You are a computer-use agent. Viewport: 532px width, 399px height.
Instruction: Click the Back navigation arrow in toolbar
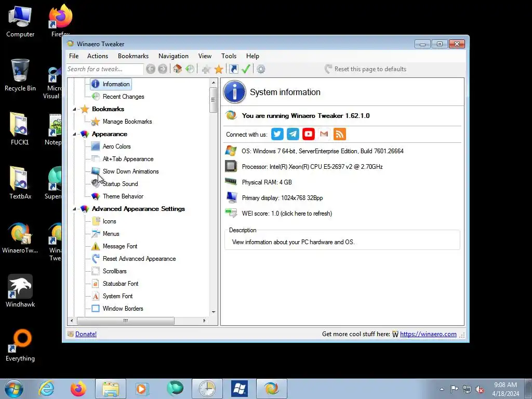(151, 69)
